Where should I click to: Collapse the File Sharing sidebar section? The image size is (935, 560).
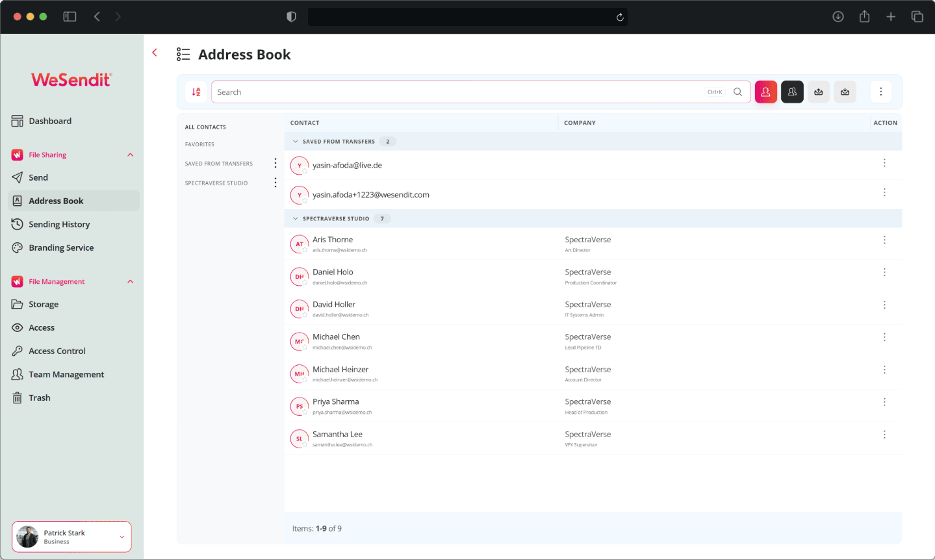pyautogui.click(x=130, y=155)
